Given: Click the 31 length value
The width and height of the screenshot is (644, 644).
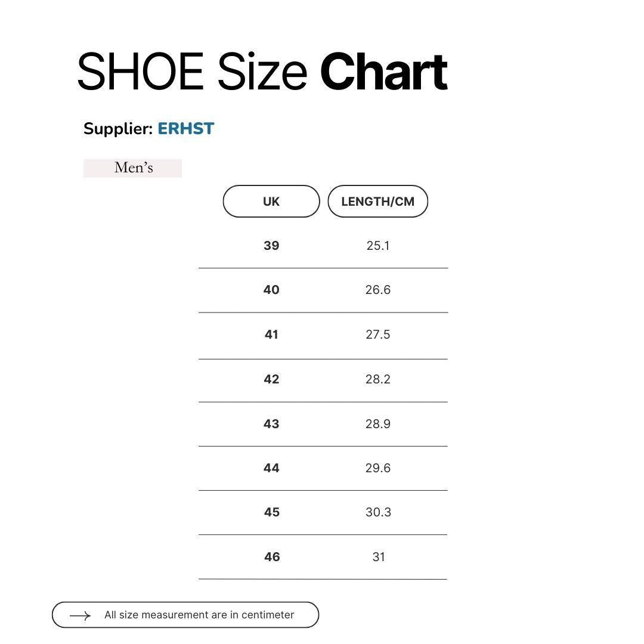Looking at the screenshot, I should click(379, 557).
